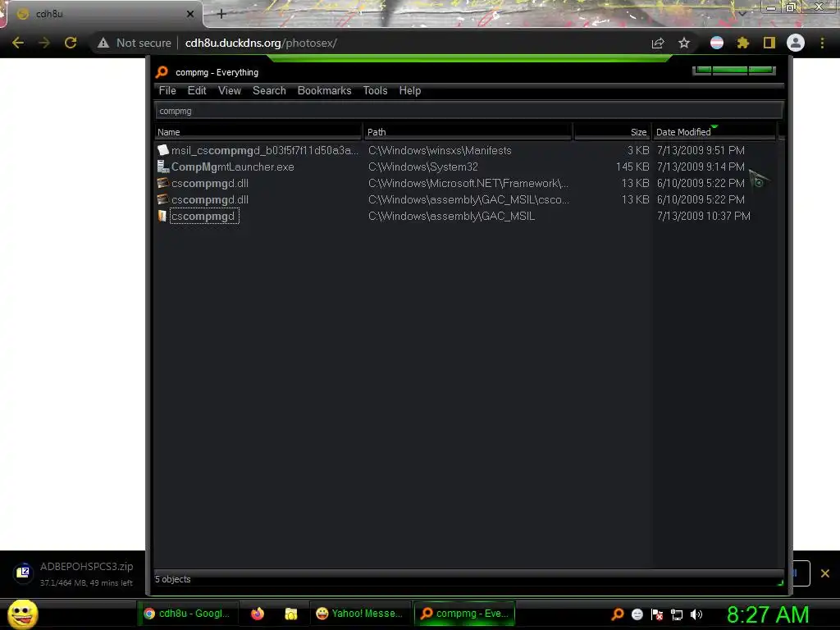Share this page icon in Chrome
840x630 pixels.
pyautogui.click(x=658, y=43)
